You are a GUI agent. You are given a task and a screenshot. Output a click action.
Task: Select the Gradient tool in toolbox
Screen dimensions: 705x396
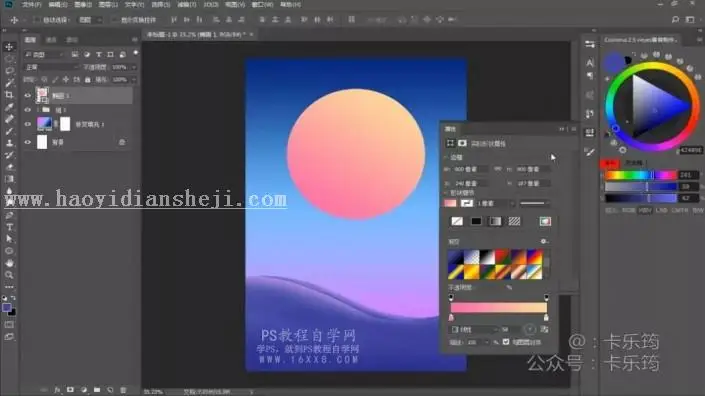click(9, 179)
